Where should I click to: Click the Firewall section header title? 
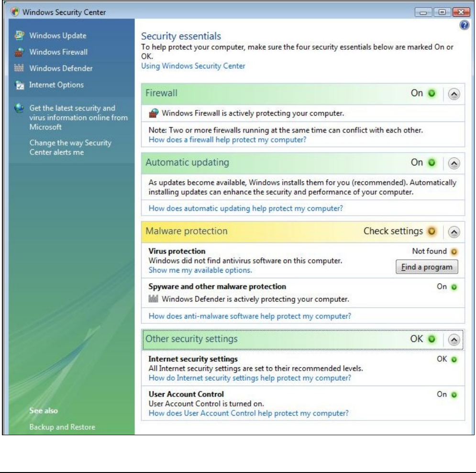[x=161, y=93]
